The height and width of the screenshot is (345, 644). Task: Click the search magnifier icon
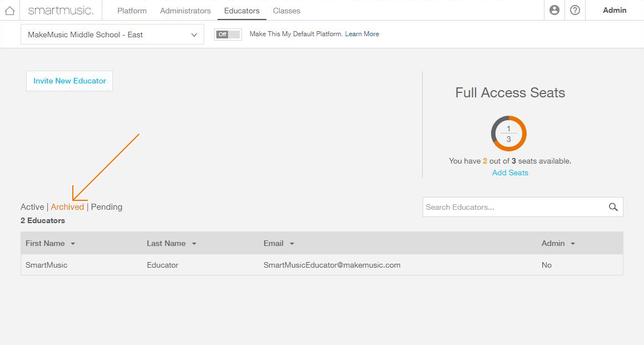pyautogui.click(x=613, y=207)
